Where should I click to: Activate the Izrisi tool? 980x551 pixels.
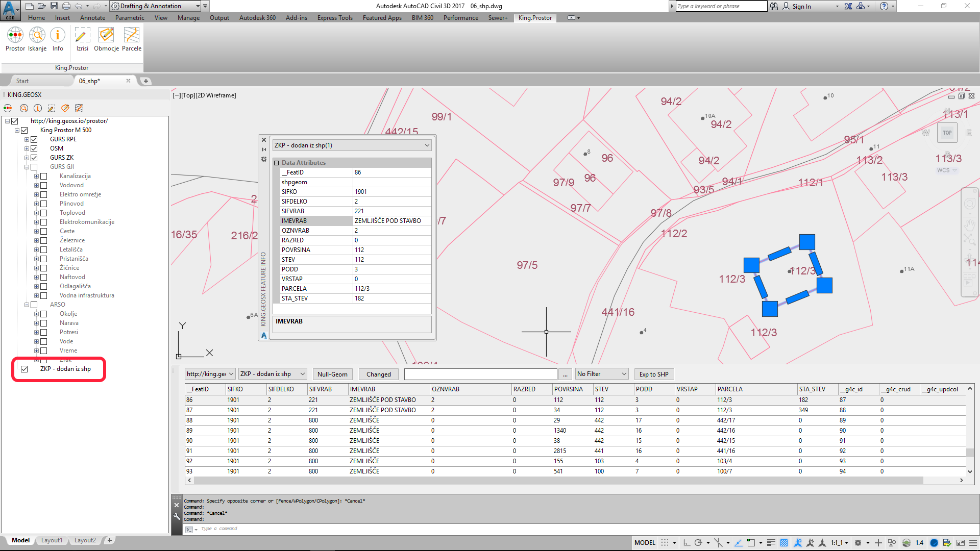click(82, 39)
